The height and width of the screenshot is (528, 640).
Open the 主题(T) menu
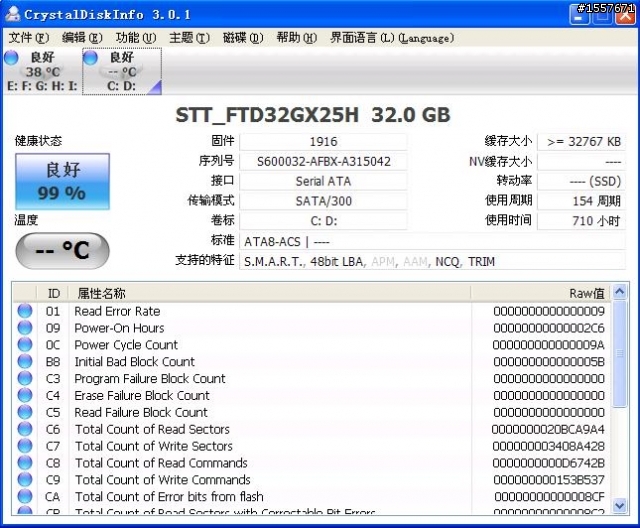click(189, 38)
